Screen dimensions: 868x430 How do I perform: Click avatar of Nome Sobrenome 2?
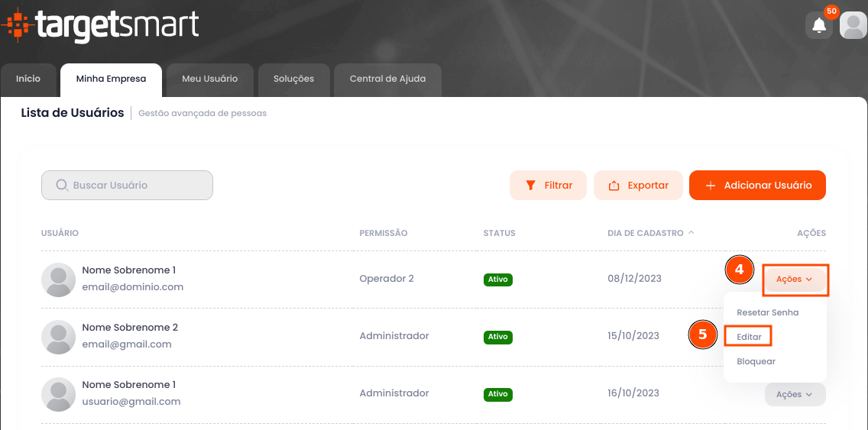58,337
